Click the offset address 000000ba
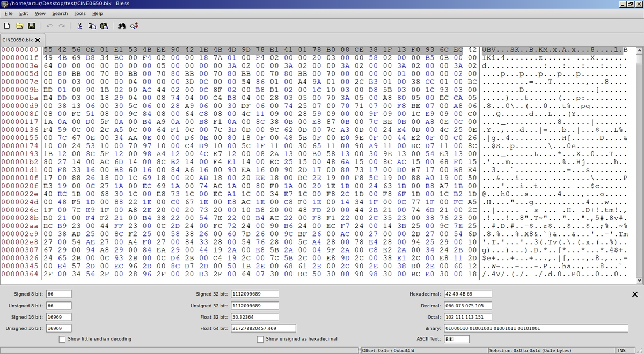Image resolution: width=644 pixels, height=354 pixels. pos(21,98)
